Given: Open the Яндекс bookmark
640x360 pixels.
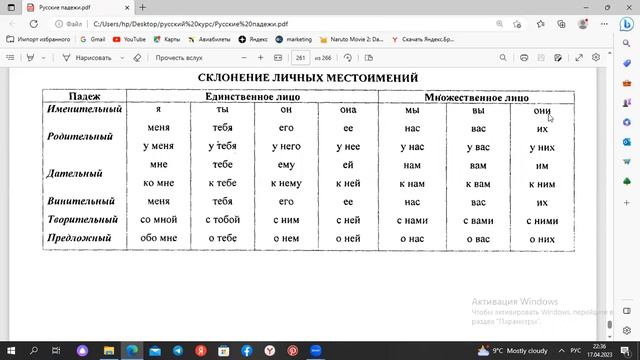Looking at the screenshot, I should (x=253, y=40).
